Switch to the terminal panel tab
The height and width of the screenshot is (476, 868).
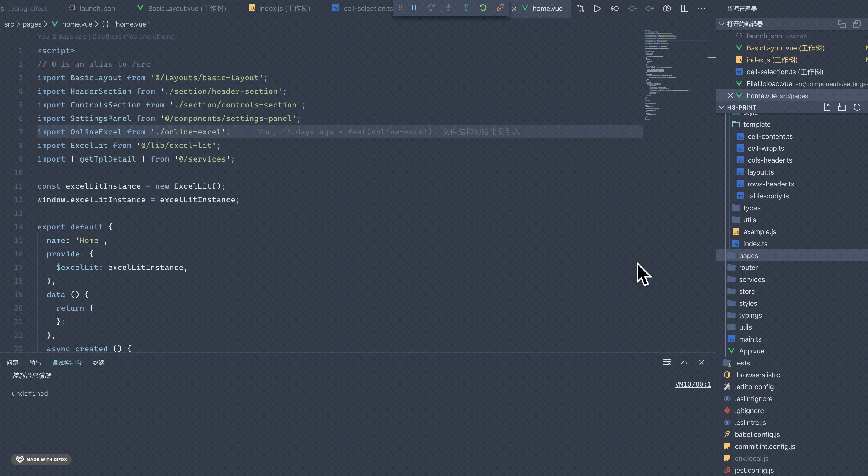coord(98,363)
